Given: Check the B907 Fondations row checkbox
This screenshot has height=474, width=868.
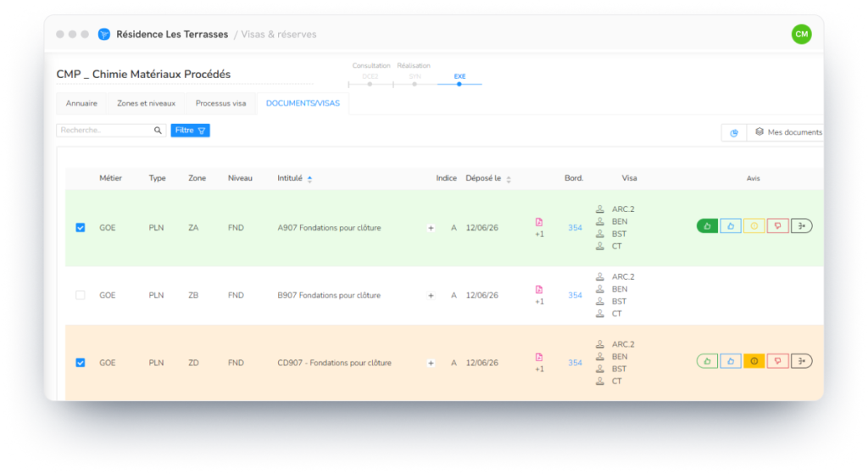Looking at the screenshot, I should [x=81, y=295].
